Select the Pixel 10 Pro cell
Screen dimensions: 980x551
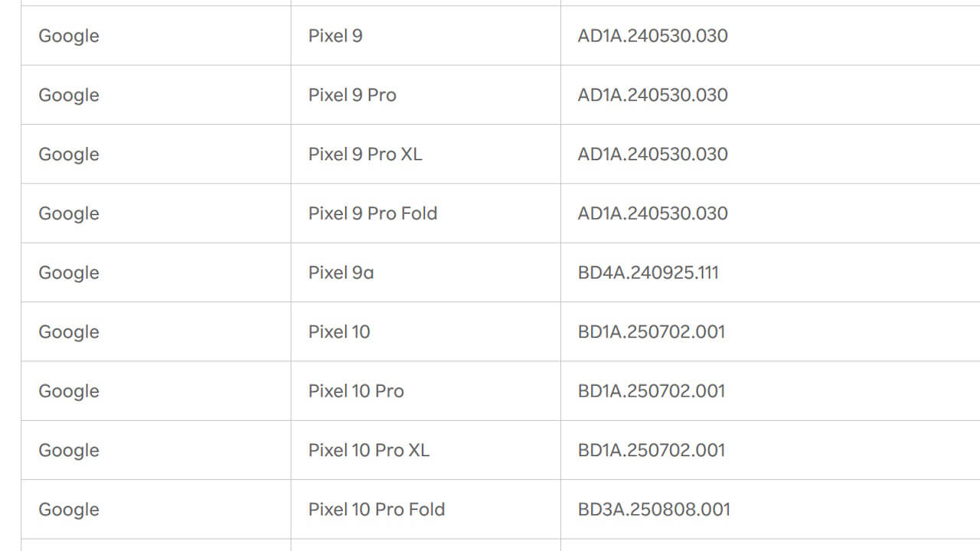(x=356, y=390)
